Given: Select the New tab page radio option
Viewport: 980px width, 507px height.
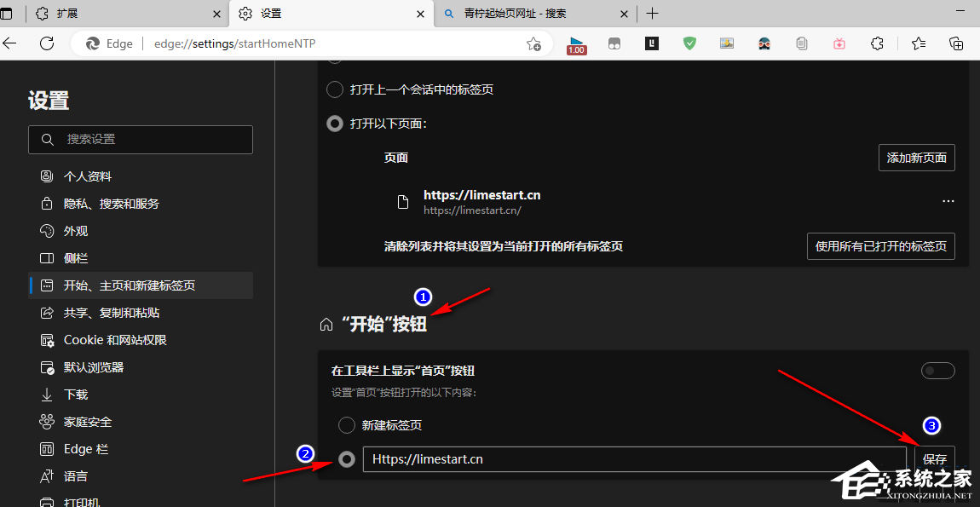Looking at the screenshot, I should tap(346, 426).
